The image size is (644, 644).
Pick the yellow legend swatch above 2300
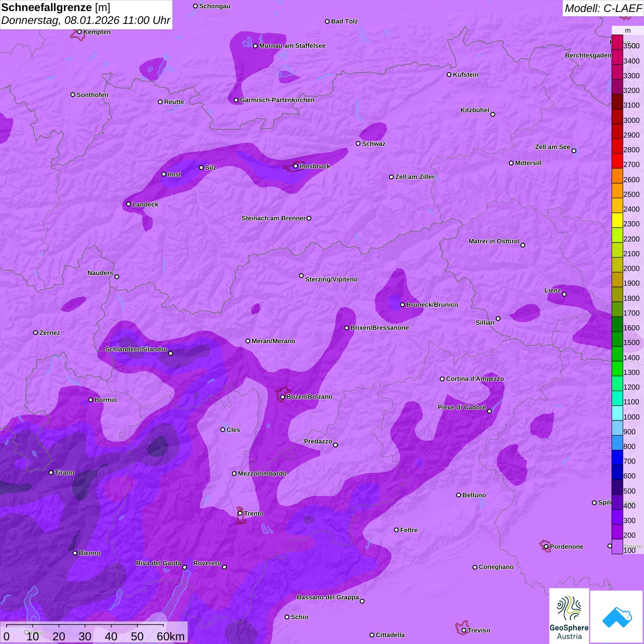(617, 220)
